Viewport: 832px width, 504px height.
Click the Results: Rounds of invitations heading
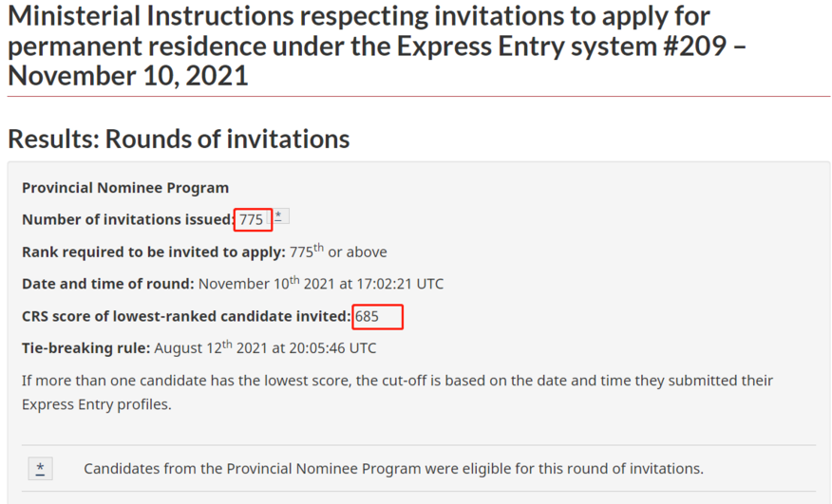click(179, 139)
